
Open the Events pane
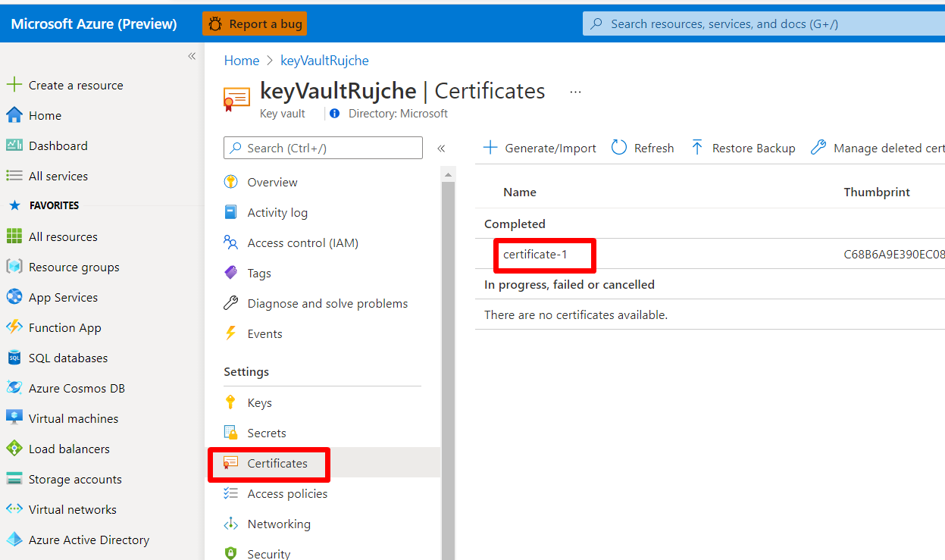tap(264, 333)
